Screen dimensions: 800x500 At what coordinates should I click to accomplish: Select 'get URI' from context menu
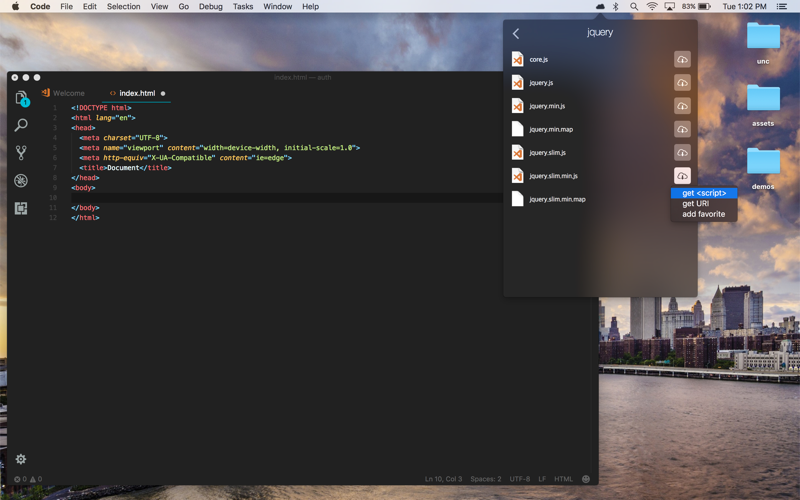(695, 204)
